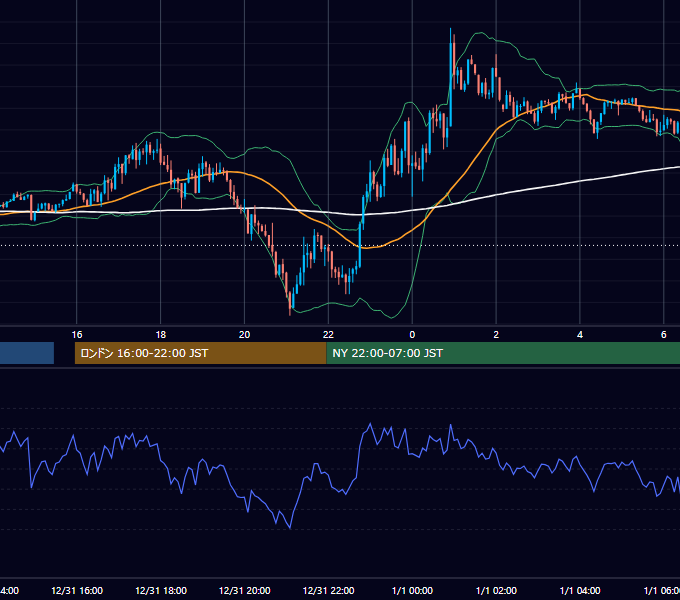
Task: Click the 1/1 02:00 date label
Action: (496, 590)
